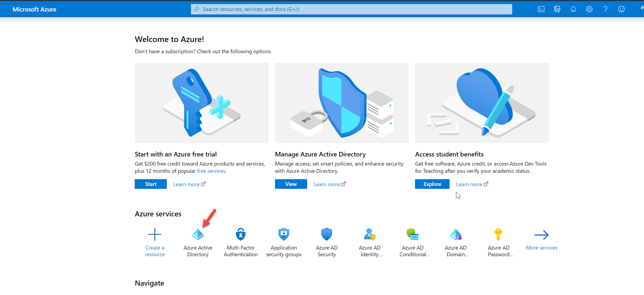The width and height of the screenshot is (644, 295).
Task: Click the Microsoft Azure home logo
Action: [34, 9]
